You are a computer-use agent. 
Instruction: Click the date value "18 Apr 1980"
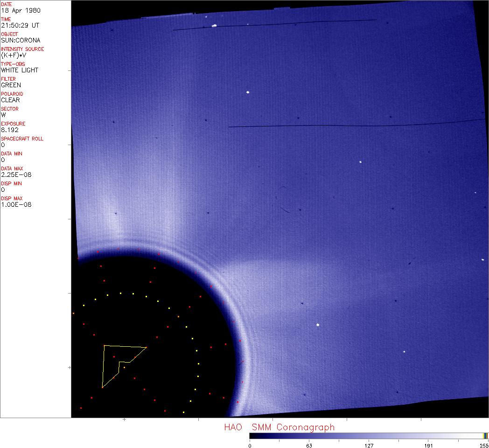tap(17, 10)
